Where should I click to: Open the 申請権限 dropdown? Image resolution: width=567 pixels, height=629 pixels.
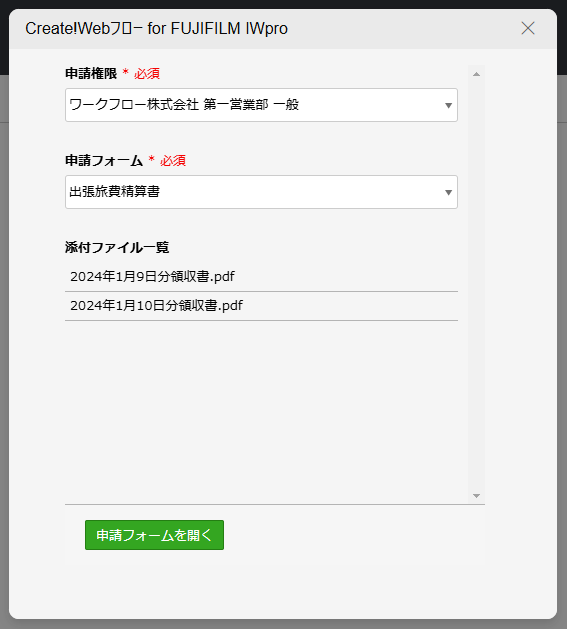pos(261,105)
